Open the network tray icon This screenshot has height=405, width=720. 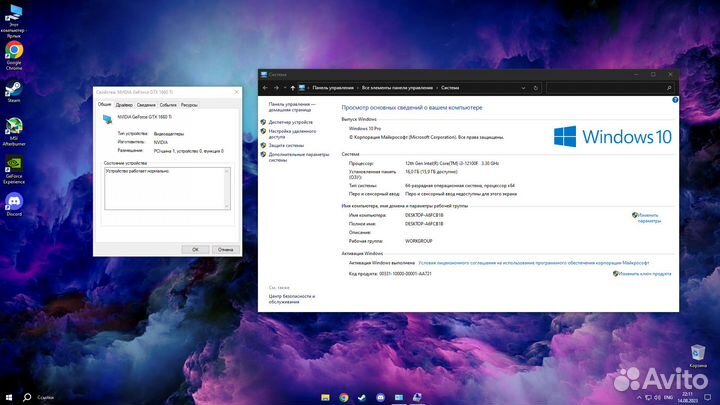click(648, 397)
